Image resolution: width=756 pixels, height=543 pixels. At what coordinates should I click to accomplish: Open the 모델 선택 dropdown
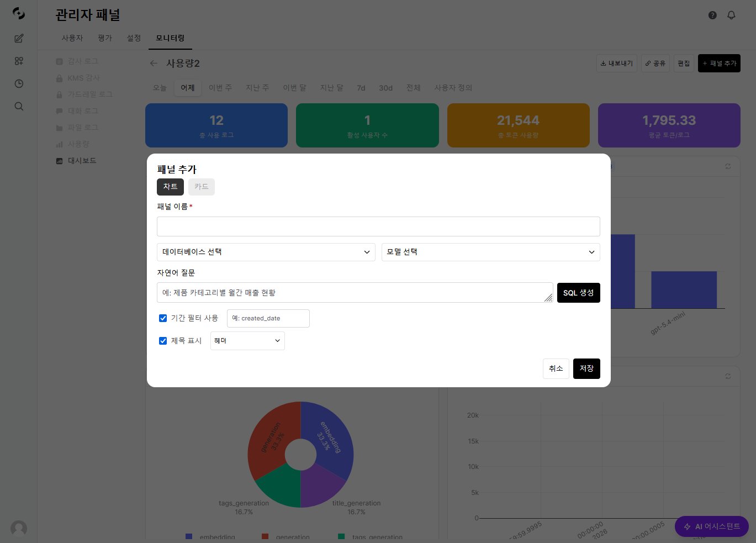tap(490, 252)
